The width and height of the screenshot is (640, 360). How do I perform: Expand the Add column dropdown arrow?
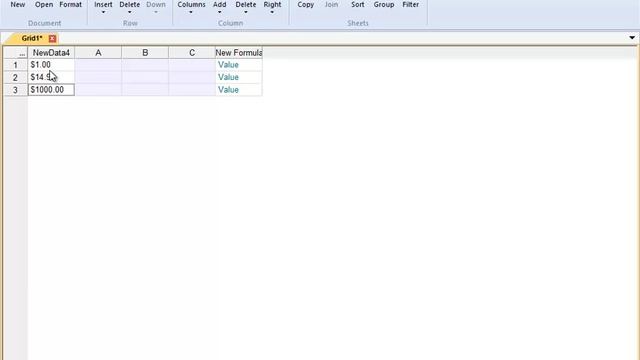tap(220, 12)
